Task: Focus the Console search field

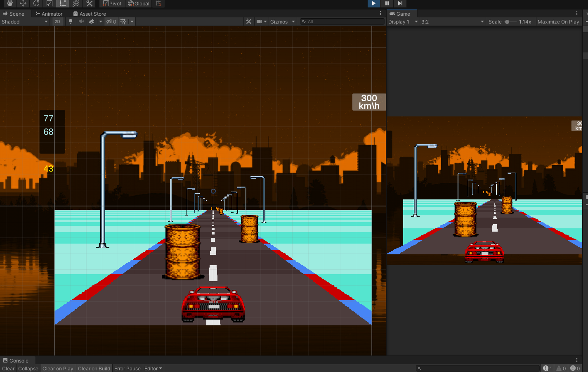Action: click(478, 368)
